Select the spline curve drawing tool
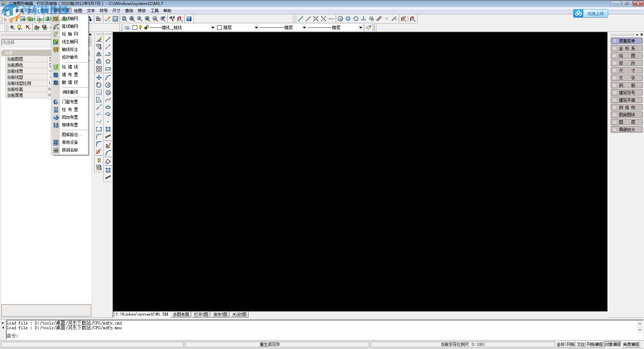 [x=108, y=100]
